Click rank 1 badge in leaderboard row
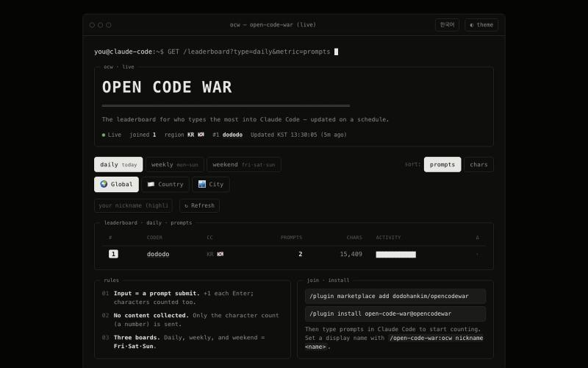Viewport: 588px width, 368px height. tap(113, 254)
